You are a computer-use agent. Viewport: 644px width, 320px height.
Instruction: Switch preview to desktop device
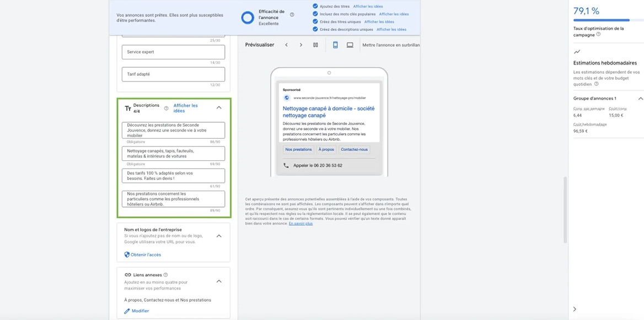[350, 45]
